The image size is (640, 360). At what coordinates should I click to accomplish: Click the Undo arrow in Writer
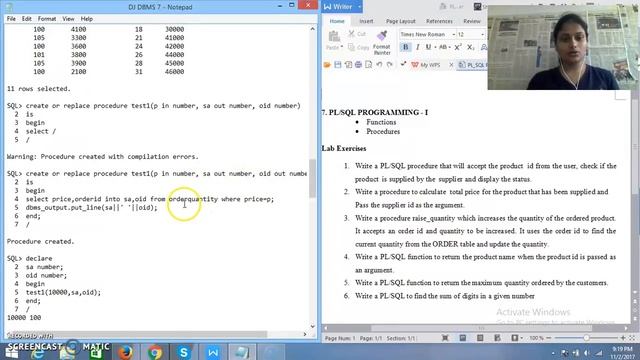(379, 65)
